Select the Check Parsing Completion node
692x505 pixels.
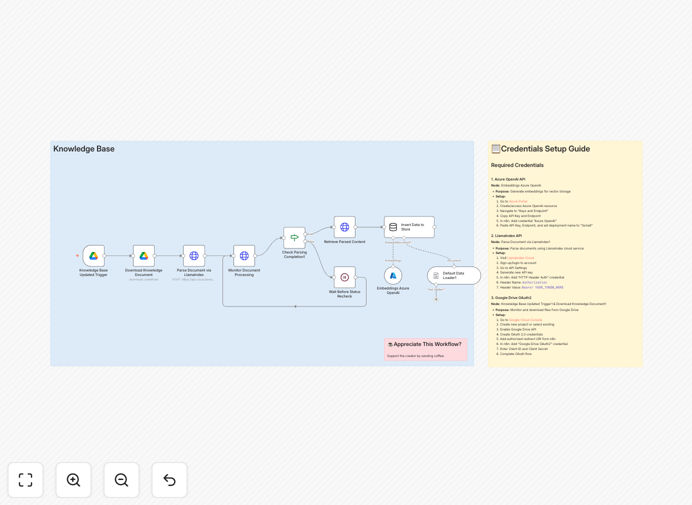click(x=294, y=238)
